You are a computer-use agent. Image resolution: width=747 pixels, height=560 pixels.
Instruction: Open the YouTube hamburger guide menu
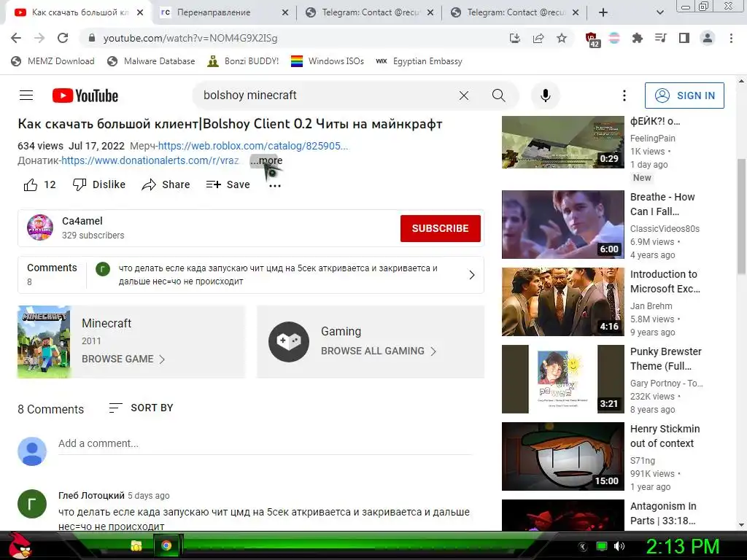click(x=26, y=96)
